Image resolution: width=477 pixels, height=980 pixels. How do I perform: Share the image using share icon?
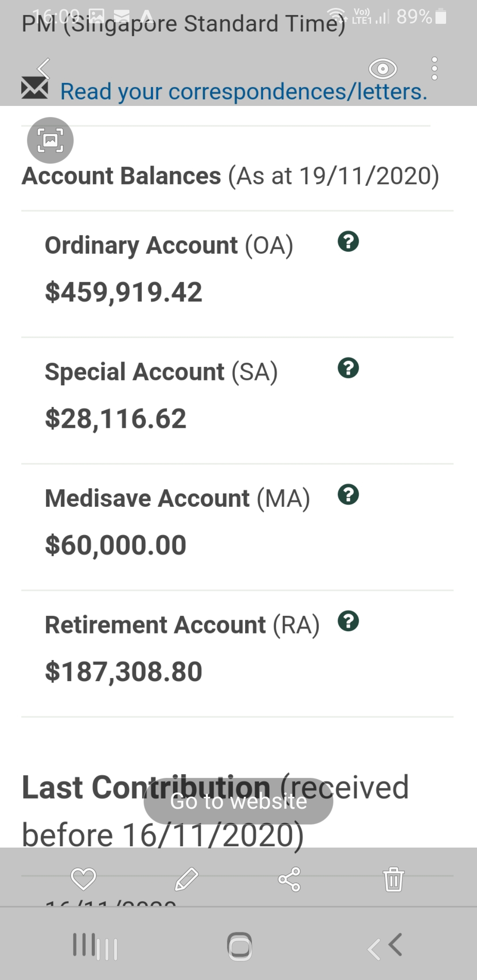tap(289, 878)
